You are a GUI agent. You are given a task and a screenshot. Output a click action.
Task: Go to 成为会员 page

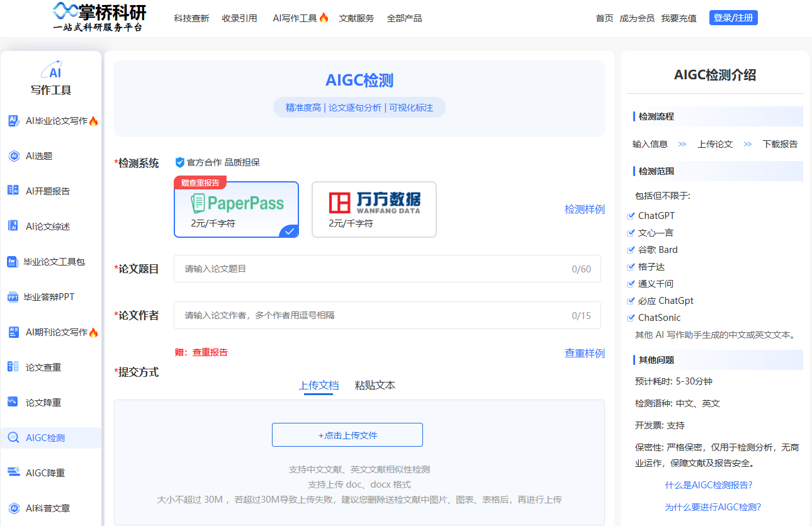tap(637, 18)
